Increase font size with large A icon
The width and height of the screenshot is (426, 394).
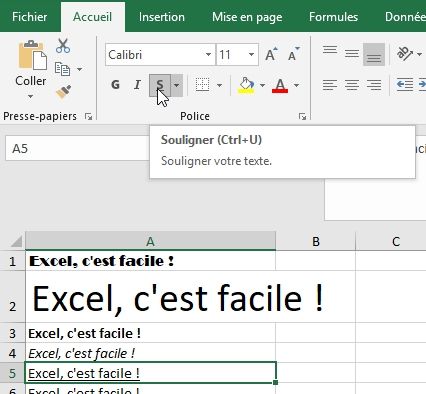pyautogui.click(x=271, y=54)
